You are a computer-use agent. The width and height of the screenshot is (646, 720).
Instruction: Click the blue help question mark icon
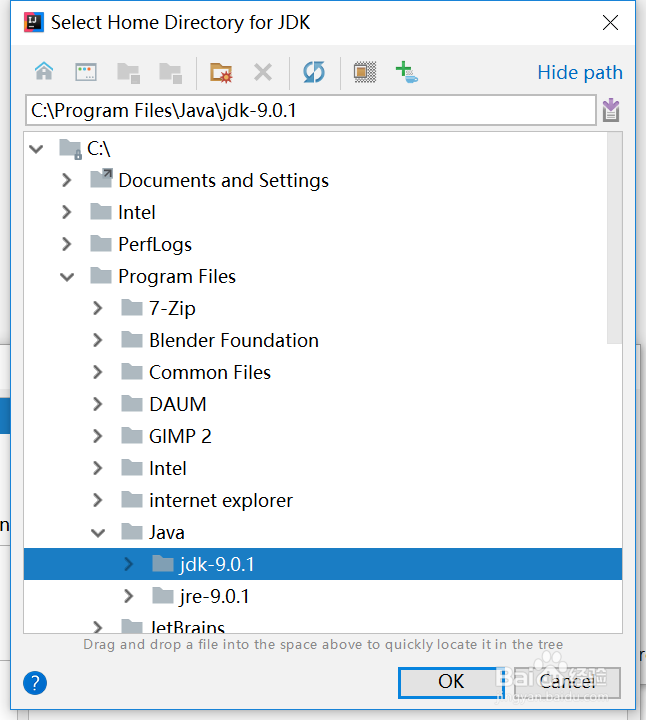(35, 683)
